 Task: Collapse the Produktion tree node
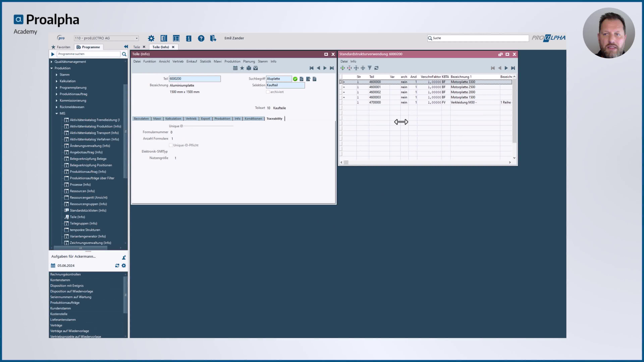(x=51, y=68)
